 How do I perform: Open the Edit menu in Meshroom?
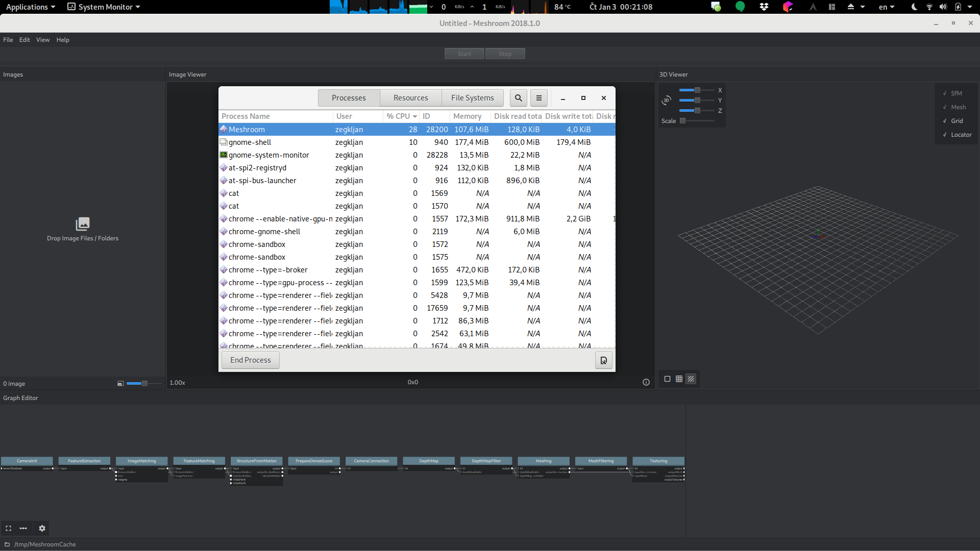pyautogui.click(x=24, y=40)
